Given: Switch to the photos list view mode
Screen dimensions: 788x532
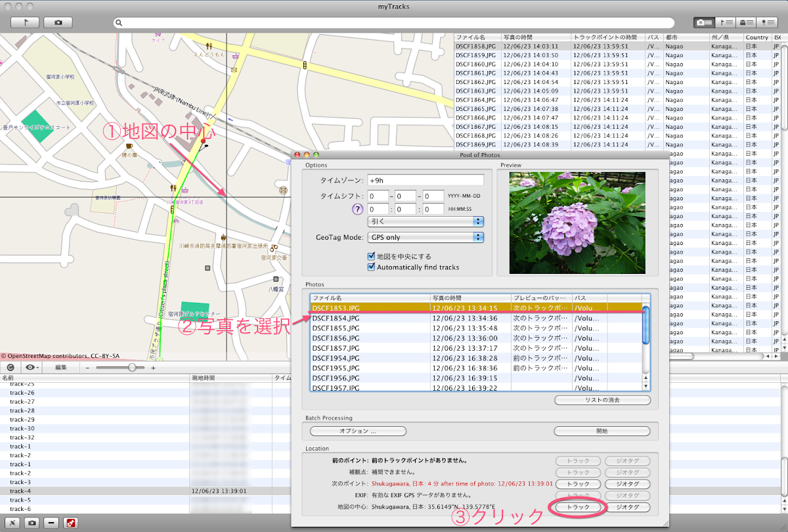Looking at the screenshot, I should click(x=704, y=22).
